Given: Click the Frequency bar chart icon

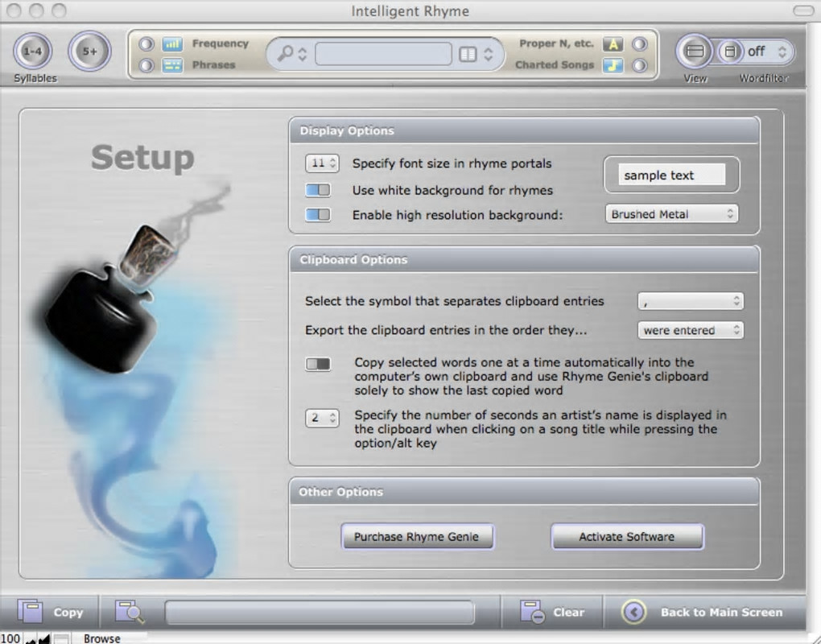Looking at the screenshot, I should point(172,44).
